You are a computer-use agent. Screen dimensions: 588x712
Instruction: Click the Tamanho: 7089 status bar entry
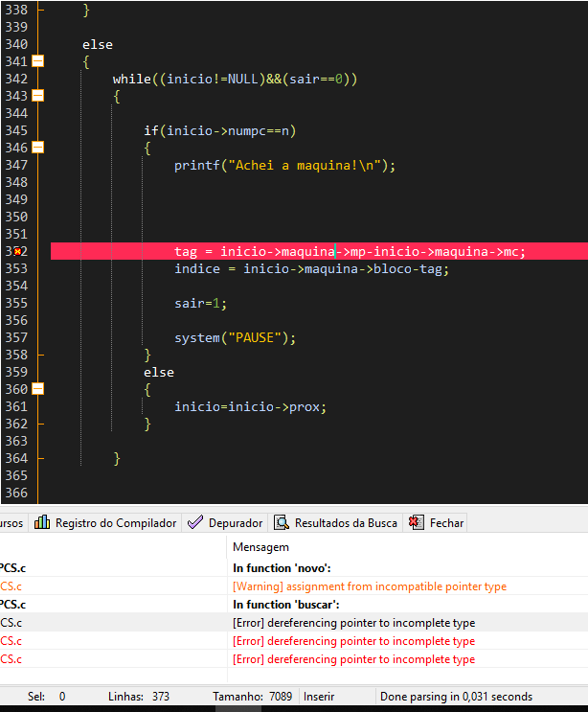pyautogui.click(x=252, y=696)
